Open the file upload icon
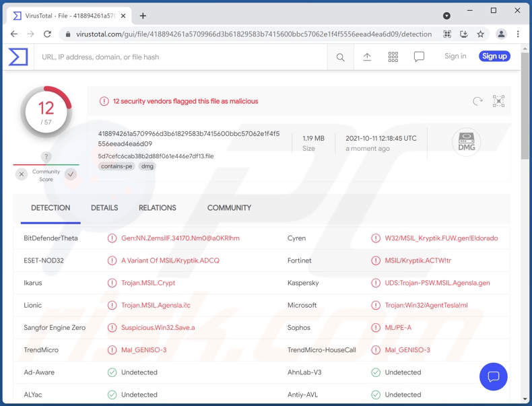 [x=367, y=57]
